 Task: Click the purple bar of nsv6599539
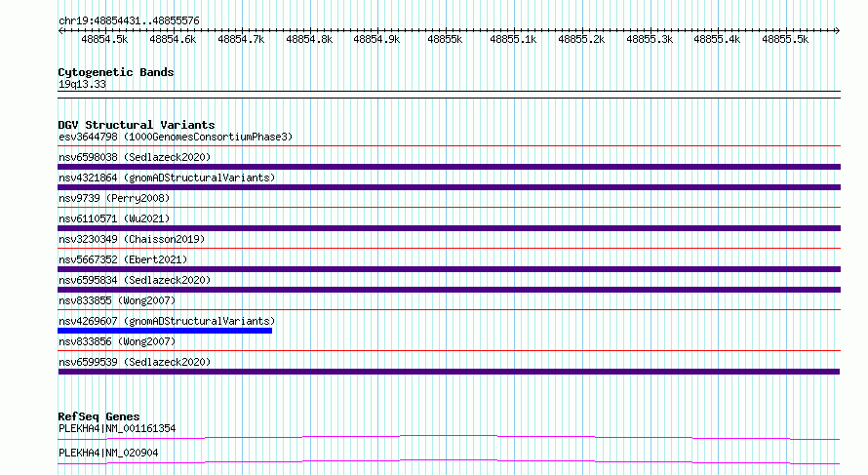(449, 372)
